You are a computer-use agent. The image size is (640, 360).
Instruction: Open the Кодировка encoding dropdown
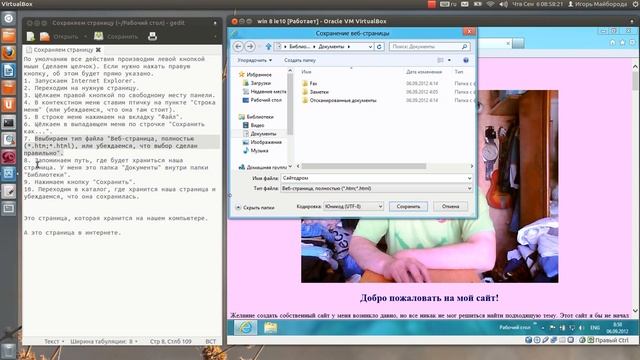click(x=353, y=207)
